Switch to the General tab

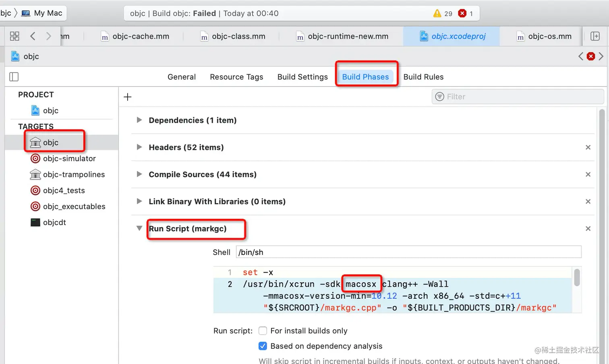point(182,77)
